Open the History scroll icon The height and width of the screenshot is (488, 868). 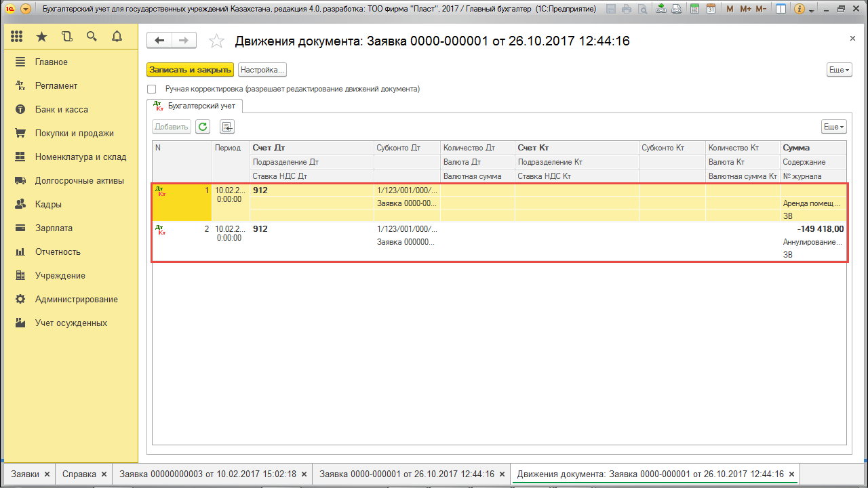coord(66,37)
